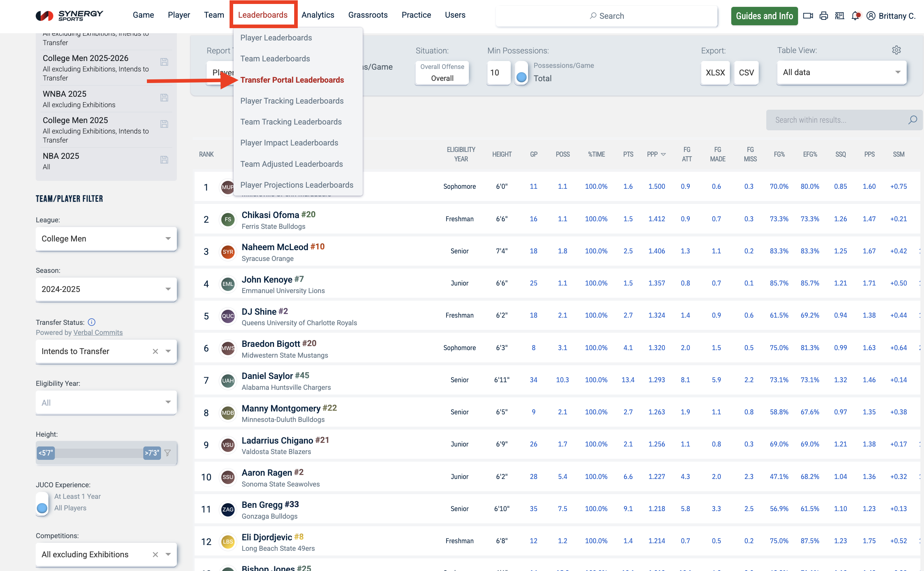Export results as XLSX

click(x=715, y=73)
